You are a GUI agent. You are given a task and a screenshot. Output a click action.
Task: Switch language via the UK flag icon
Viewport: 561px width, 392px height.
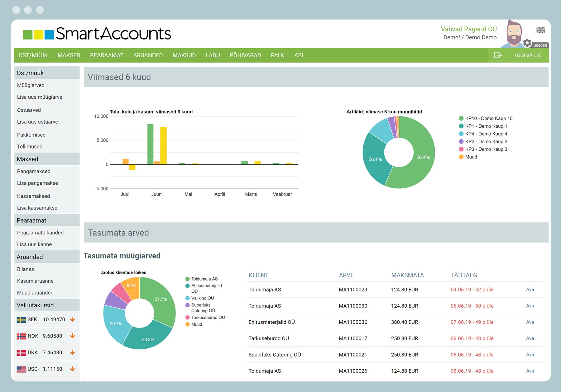[x=540, y=30]
